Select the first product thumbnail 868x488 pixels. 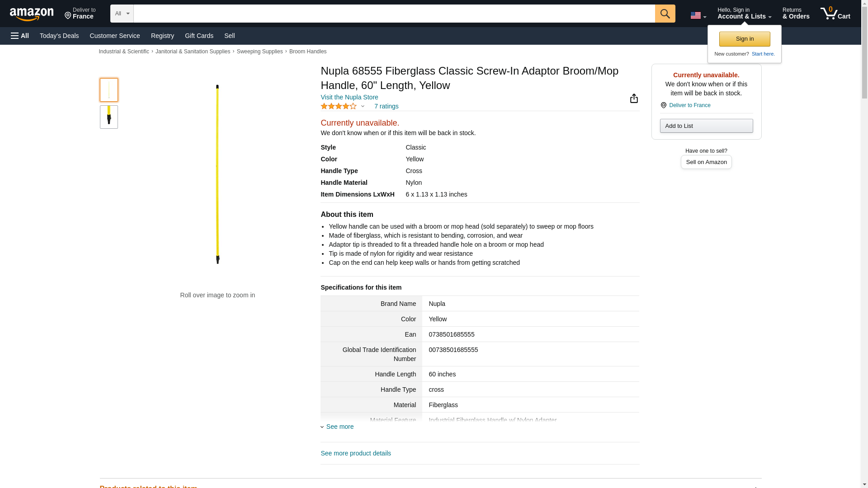tap(109, 89)
